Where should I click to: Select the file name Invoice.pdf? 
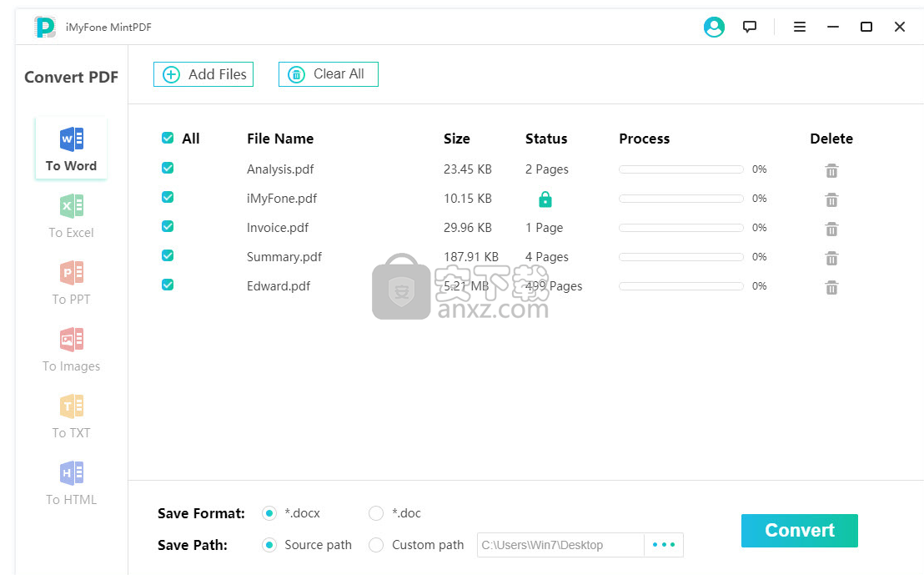(x=278, y=228)
